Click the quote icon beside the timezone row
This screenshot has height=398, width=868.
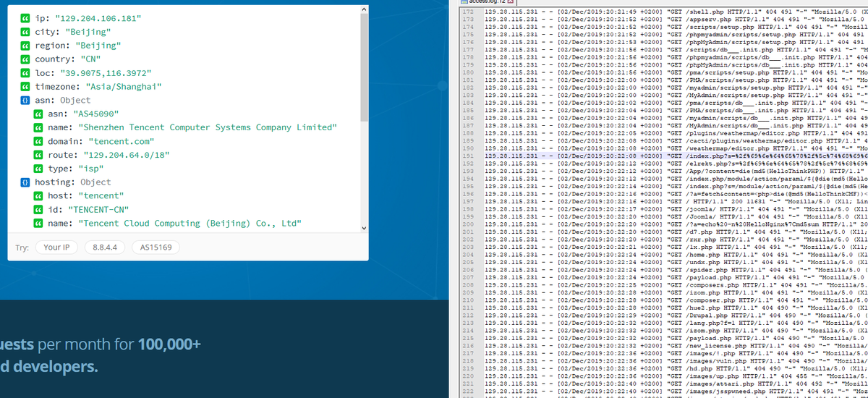[26, 87]
